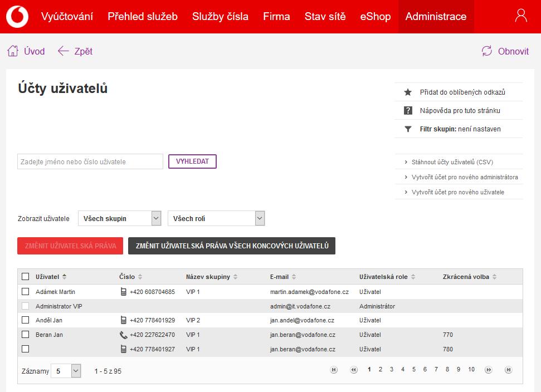Open the Stav sítě menu
The image size is (541, 392).
pyautogui.click(x=325, y=16)
